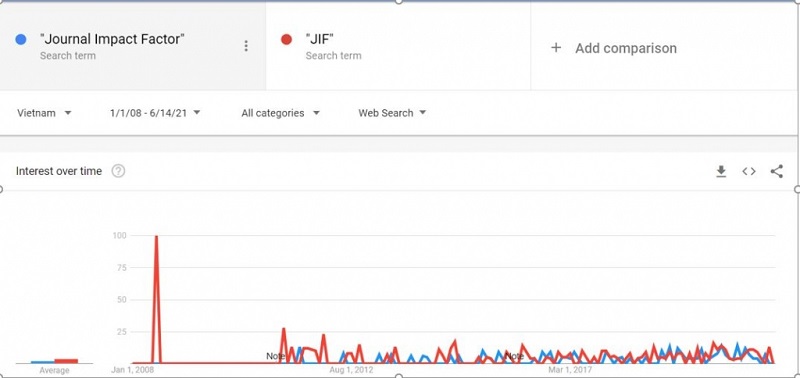Click the red JIF spike at 100

point(156,236)
